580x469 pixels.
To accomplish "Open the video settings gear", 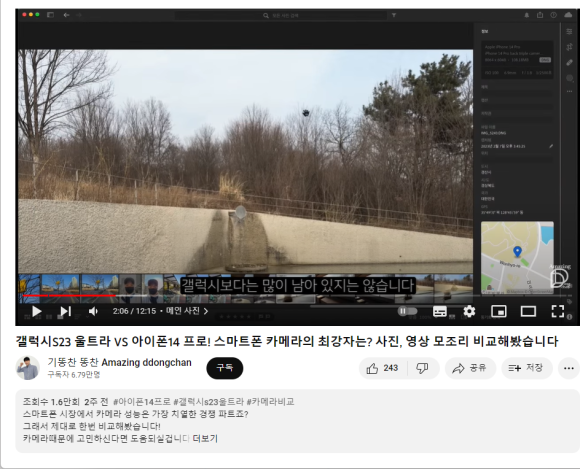I will (469, 311).
